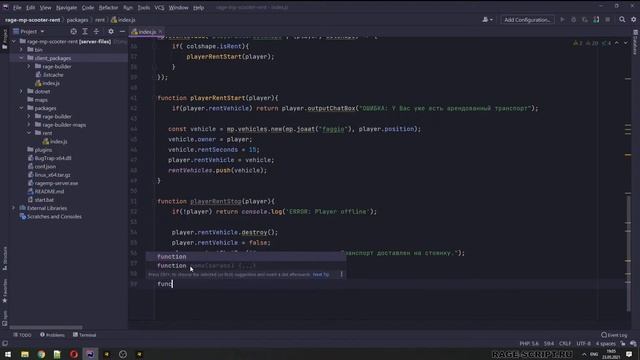The image size is (640, 360).
Task: Open Chrome from taskbar
Action: pos(41,354)
